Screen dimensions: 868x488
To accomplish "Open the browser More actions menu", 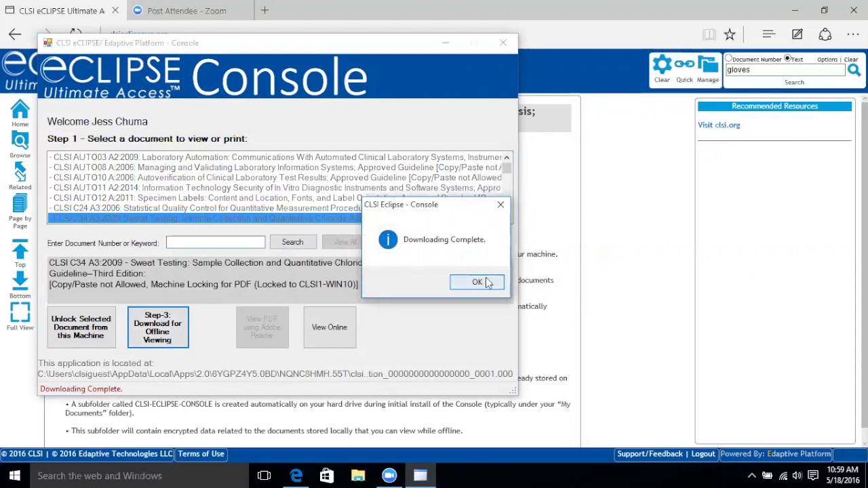I will [x=853, y=34].
